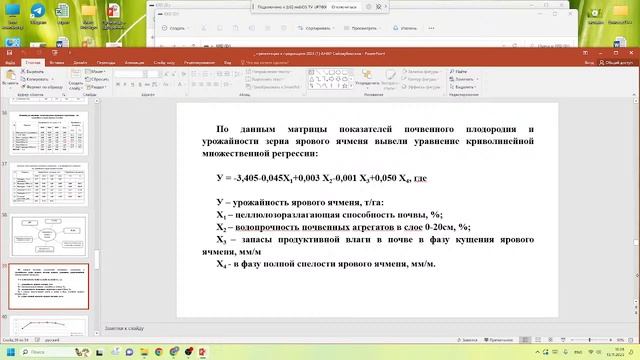Image resolution: width=640 pixels, height=360 pixels.
Task: Click the Sign in (Вход) link
Action: point(589,63)
